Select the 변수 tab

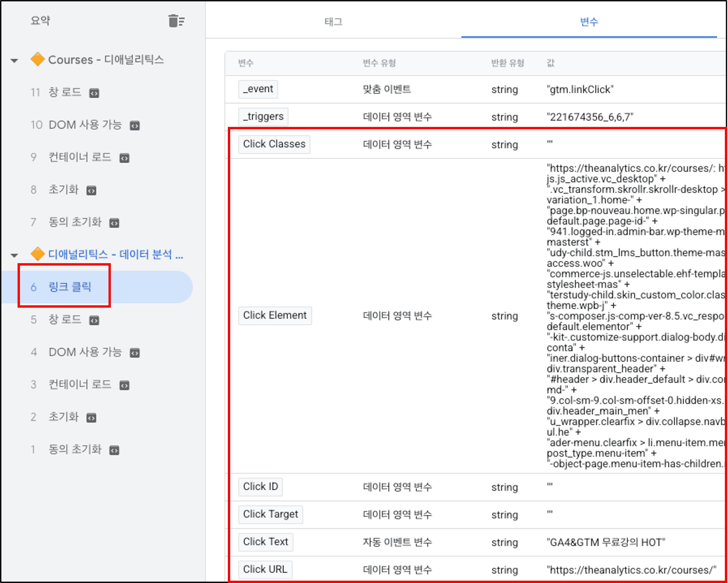[589, 22]
